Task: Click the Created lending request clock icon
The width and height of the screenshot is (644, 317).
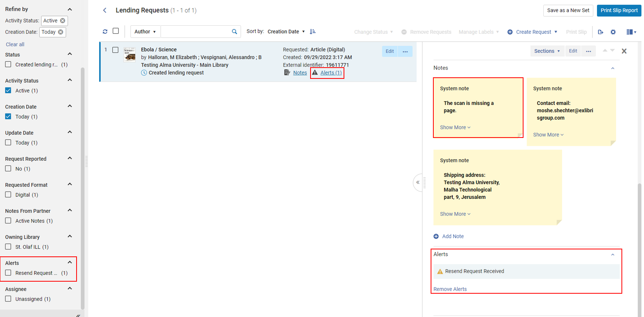Action: click(x=144, y=73)
